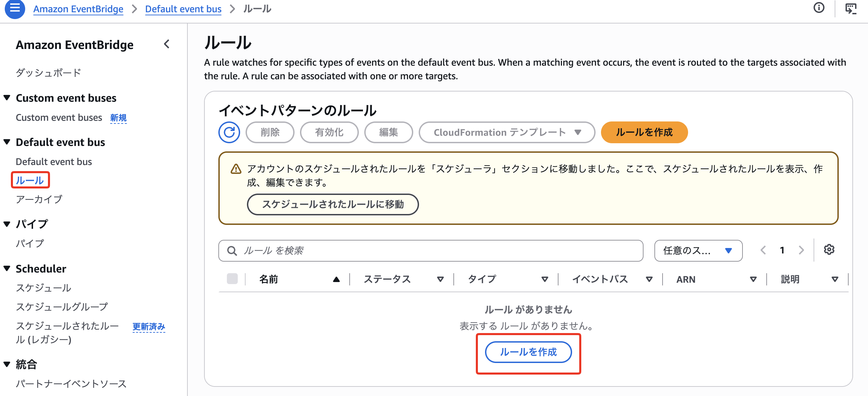Image resolution: width=868 pixels, height=396 pixels.
Task: Click the 削除 button
Action: coord(270,132)
